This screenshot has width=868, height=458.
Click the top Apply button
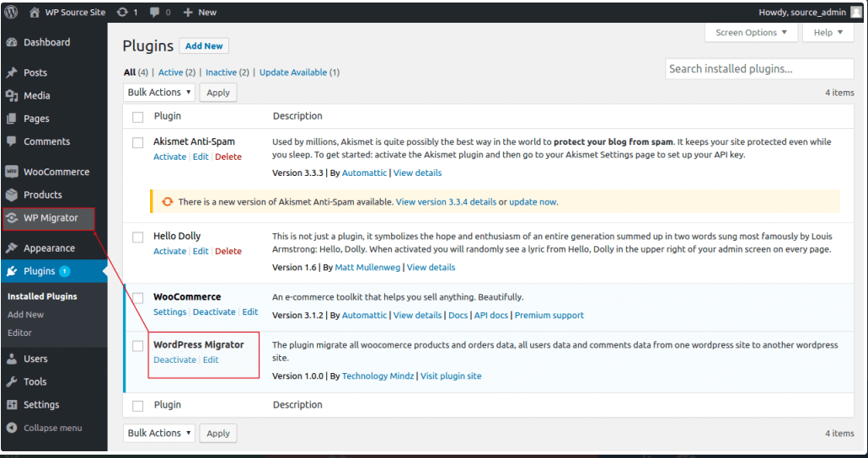218,93
